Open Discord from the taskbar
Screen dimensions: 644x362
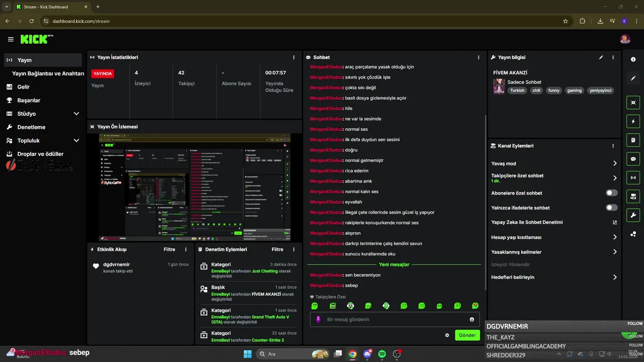[367, 354]
